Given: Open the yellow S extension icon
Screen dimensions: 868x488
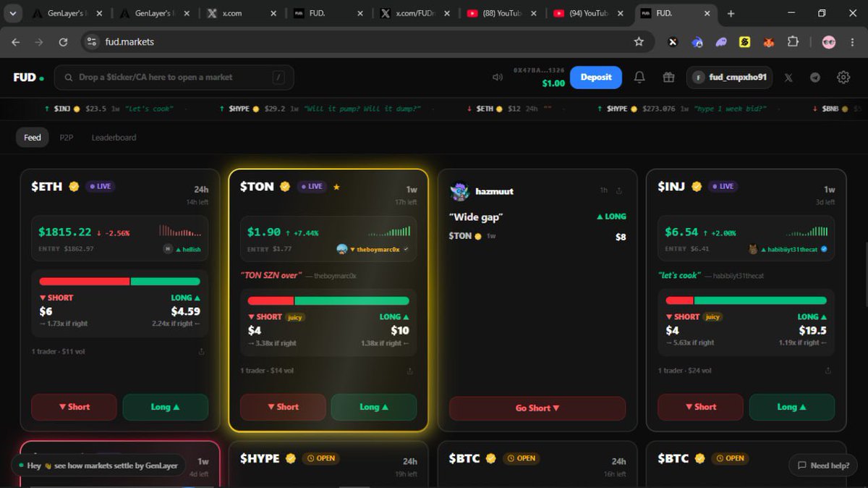Looking at the screenshot, I should [x=745, y=42].
